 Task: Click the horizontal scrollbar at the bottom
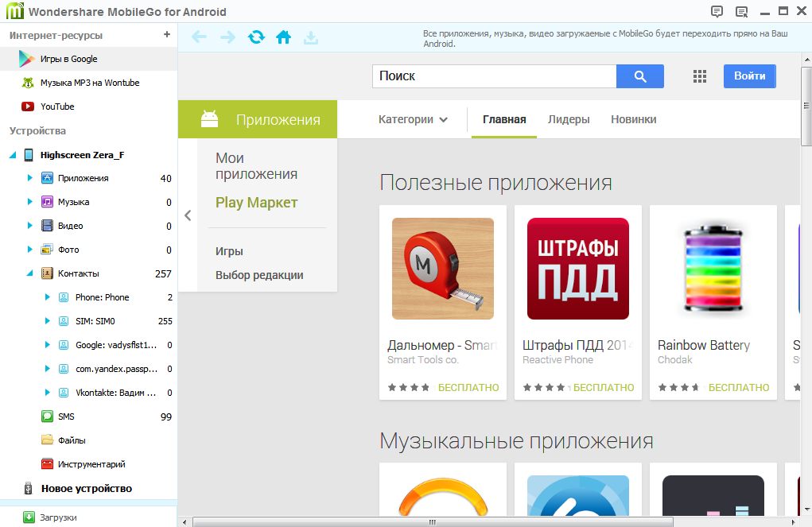coord(433,522)
